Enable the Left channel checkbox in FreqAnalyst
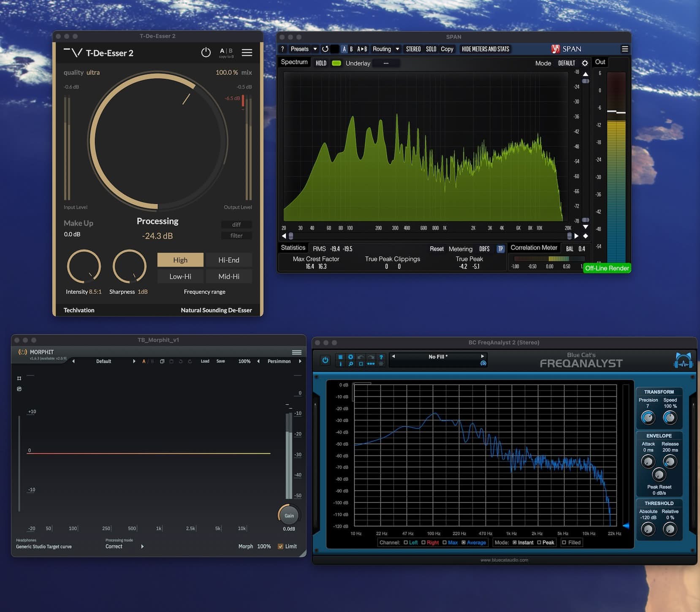 406,542
